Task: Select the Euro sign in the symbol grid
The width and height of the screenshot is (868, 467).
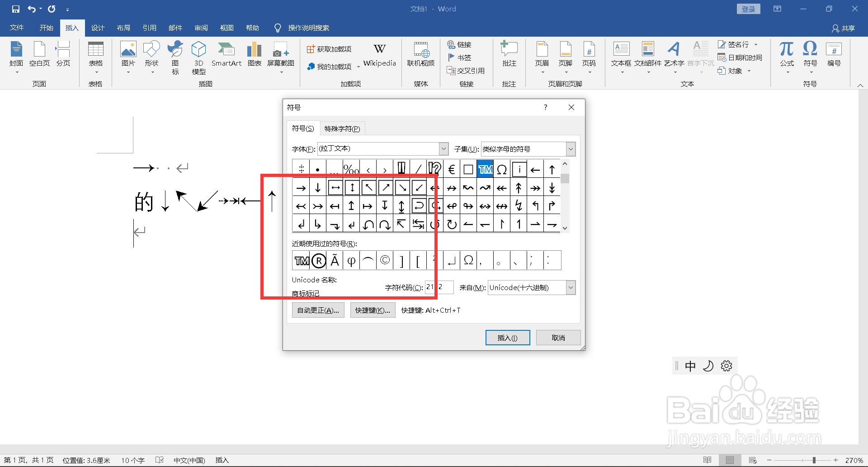Action: coord(452,170)
